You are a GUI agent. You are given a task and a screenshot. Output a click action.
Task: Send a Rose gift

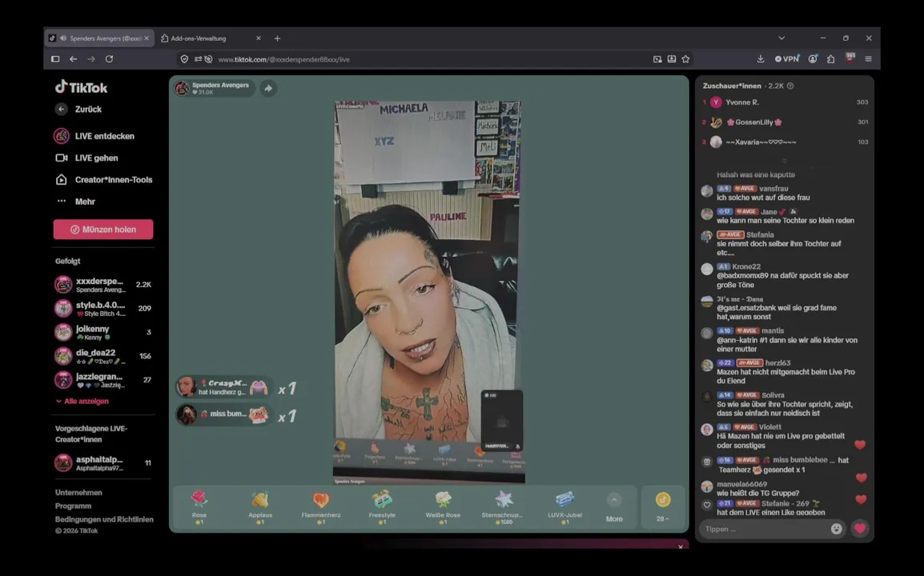click(x=199, y=507)
